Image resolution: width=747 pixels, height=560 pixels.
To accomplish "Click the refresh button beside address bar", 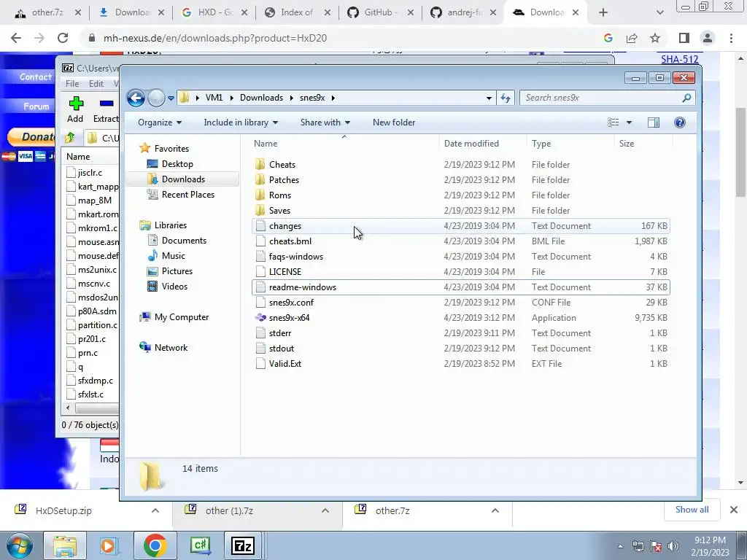I will click(x=506, y=98).
